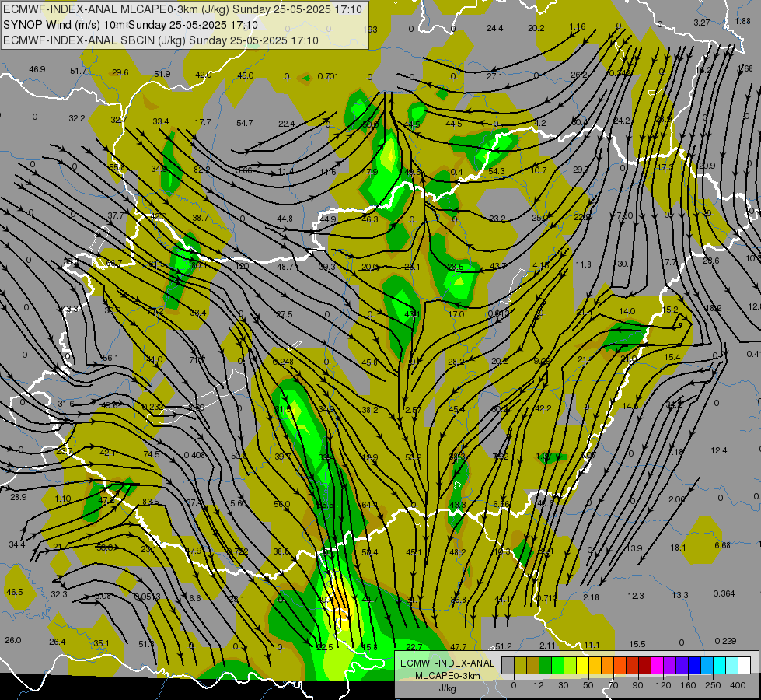
Task: Click the map value 6.68
Action: pos(722,545)
